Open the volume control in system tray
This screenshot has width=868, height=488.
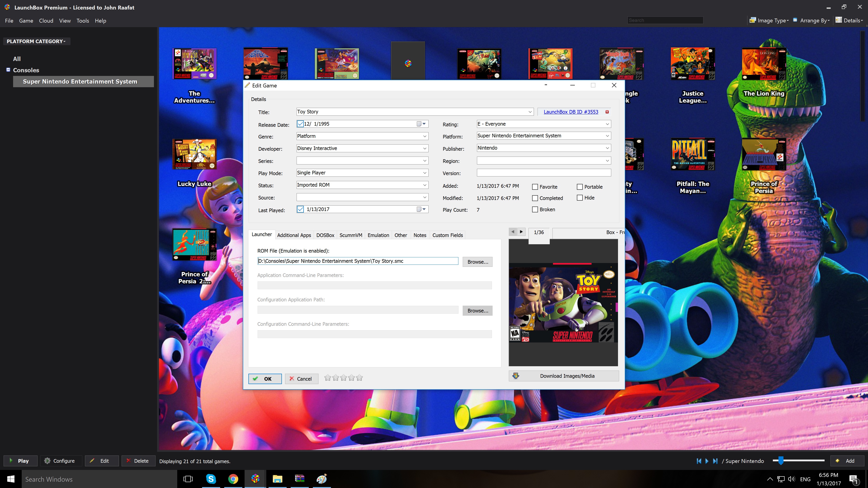[792, 479]
